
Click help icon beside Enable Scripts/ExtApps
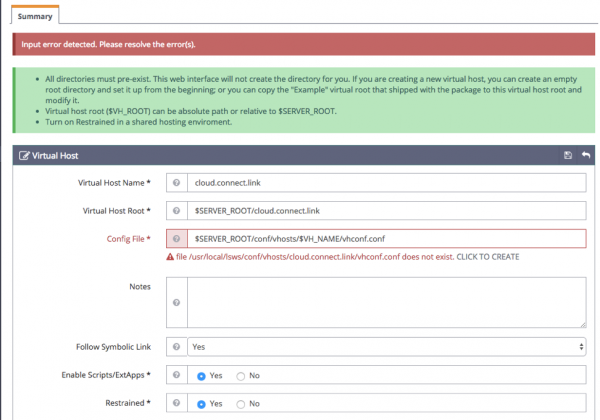pyautogui.click(x=176, y=374)
